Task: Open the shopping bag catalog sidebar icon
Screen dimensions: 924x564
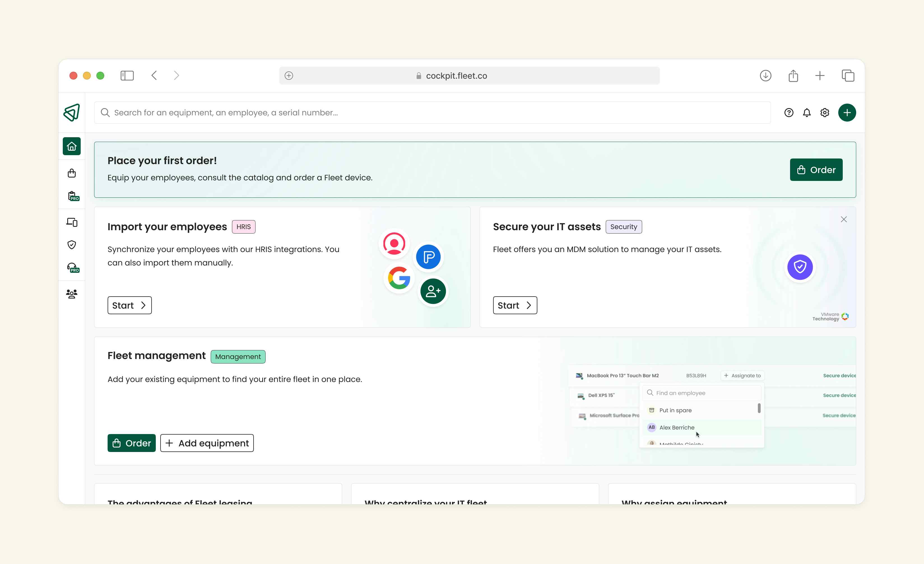Action: 72,173
